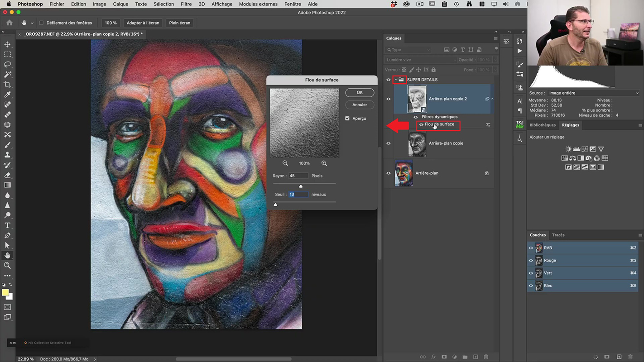Select the Lasso tool

[7, 65]
